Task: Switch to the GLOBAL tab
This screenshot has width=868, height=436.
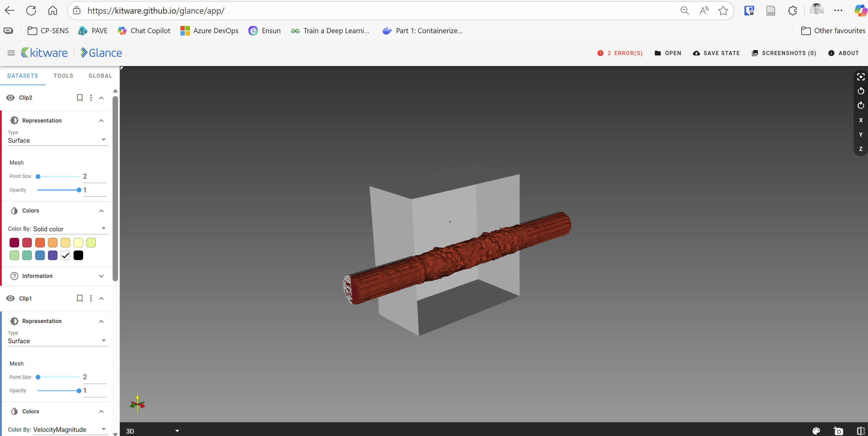Action: click(x=100, y=76)
